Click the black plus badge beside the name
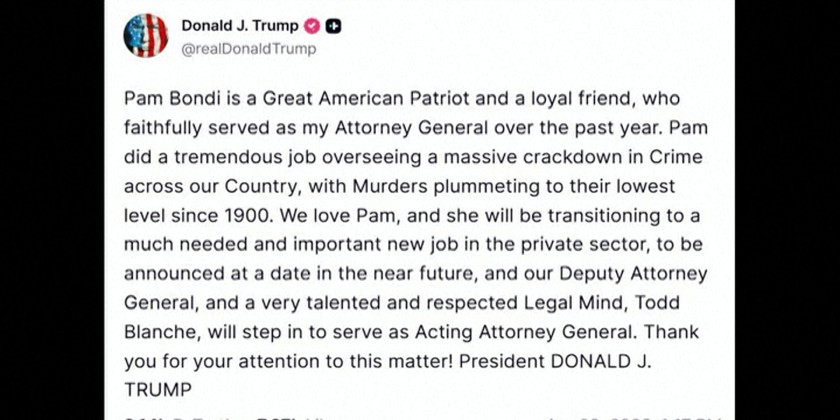 pos(334,27)
